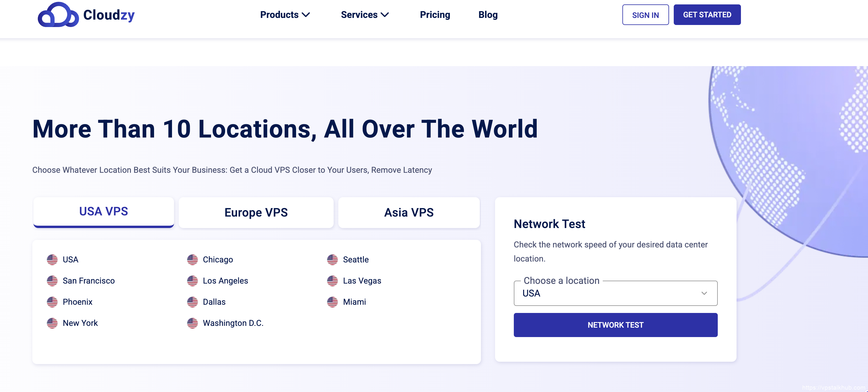Run the NETWORK TEST button
The image size is (868, 392).
pos(615,325)
